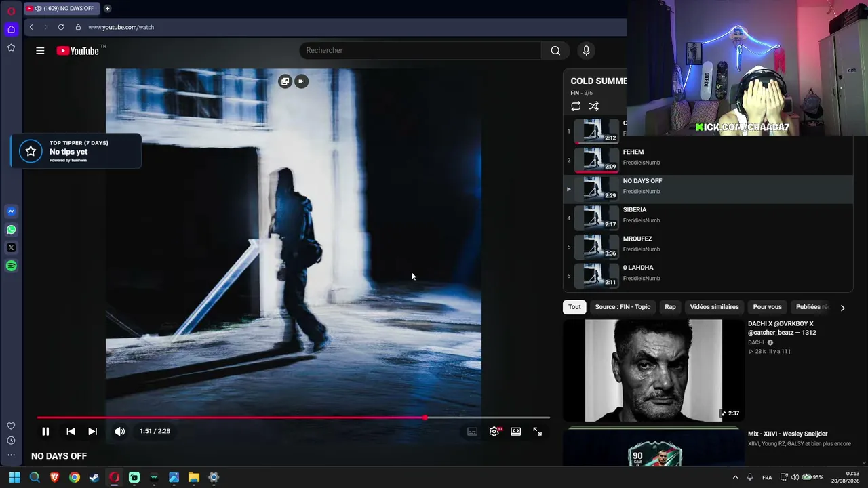
Task: Pause the playing video
Action: 45,431
